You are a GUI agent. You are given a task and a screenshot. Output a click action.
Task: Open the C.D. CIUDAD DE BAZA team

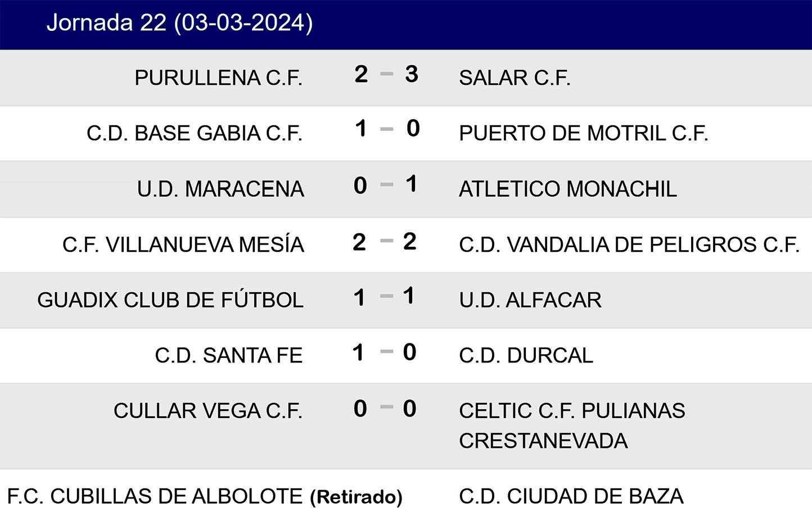[x=571, y=496]
